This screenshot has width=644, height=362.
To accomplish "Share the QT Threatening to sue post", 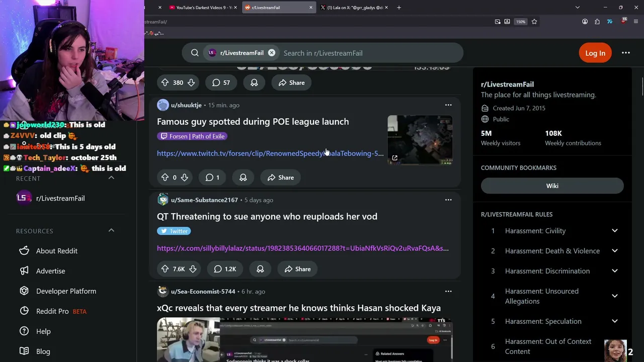I will click(297, 269).
